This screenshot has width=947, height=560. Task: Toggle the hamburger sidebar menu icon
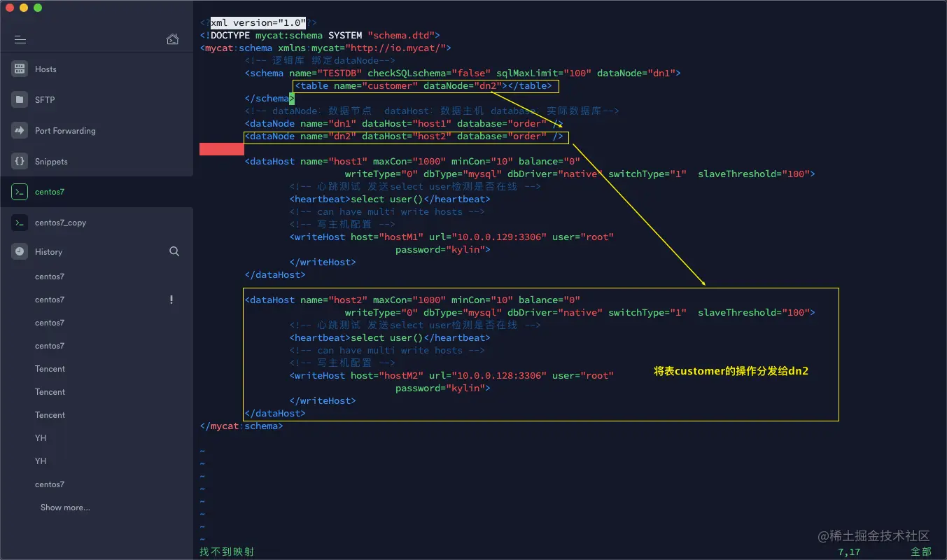point(20,40)
